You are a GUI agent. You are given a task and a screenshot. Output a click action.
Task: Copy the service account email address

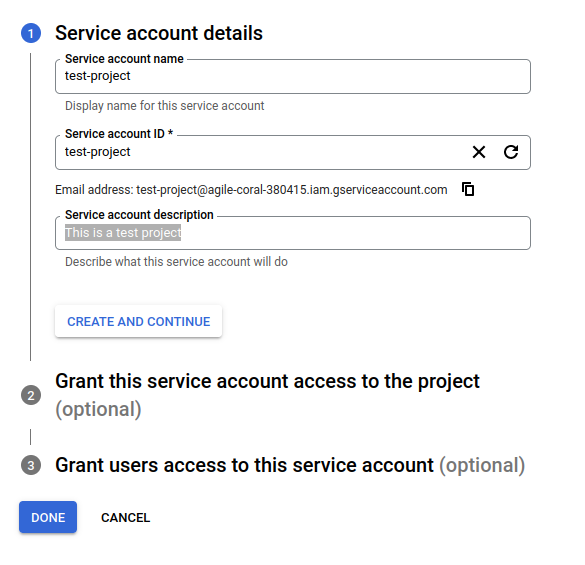tap(468, 189)
